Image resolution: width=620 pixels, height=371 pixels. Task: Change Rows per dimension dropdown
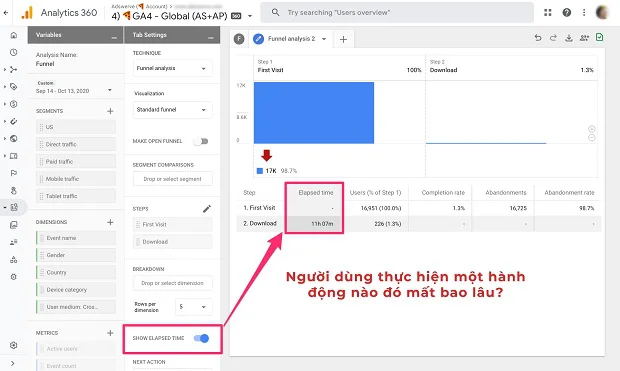pos(194,307)
